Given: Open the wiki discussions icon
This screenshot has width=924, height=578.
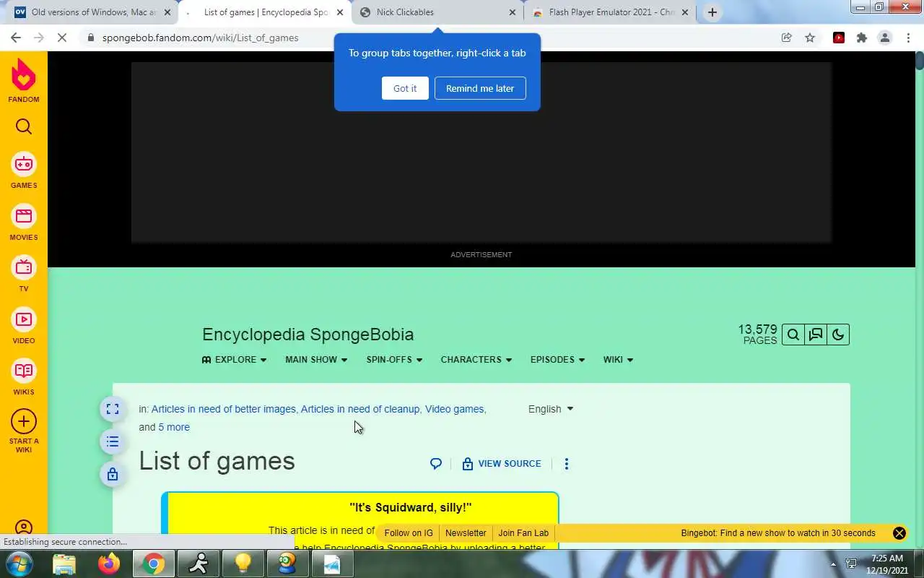Looking at the screenshot, I should [816, 335].
